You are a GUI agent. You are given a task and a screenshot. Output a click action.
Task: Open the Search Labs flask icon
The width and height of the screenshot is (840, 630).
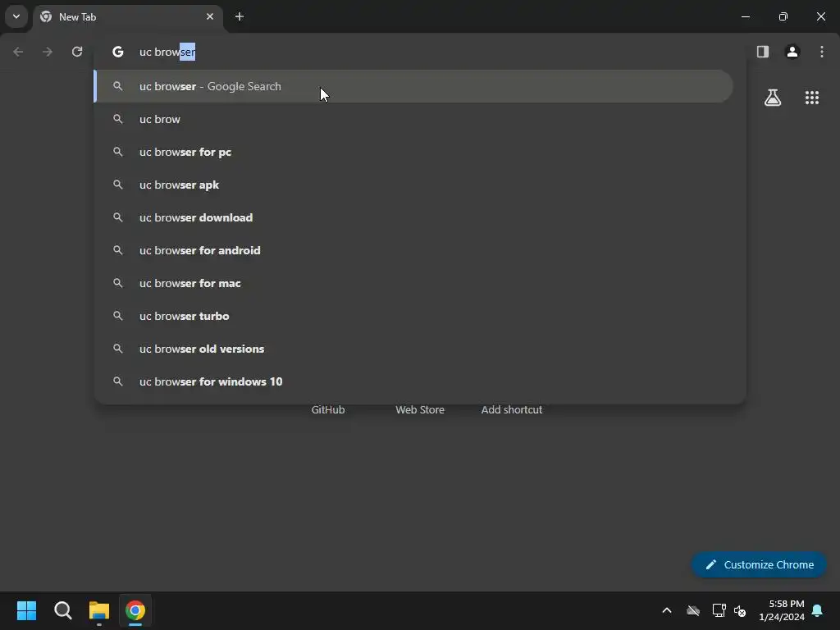click(773, 98)
